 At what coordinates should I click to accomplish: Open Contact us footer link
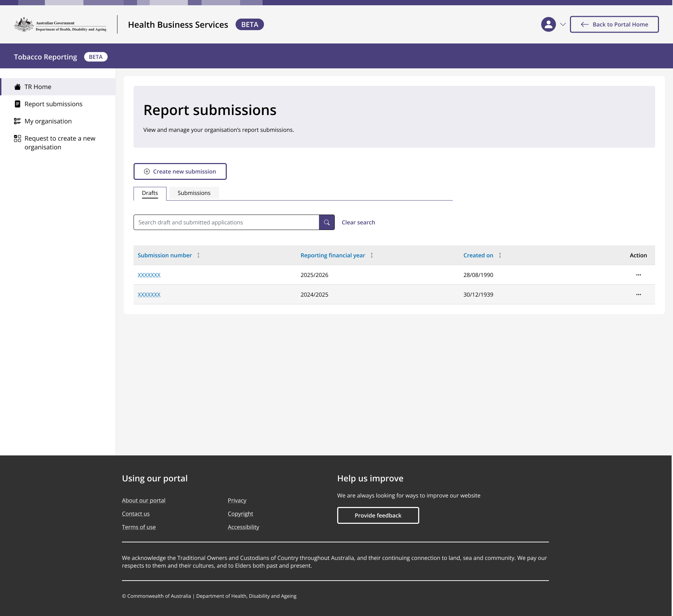click(136, 514)
